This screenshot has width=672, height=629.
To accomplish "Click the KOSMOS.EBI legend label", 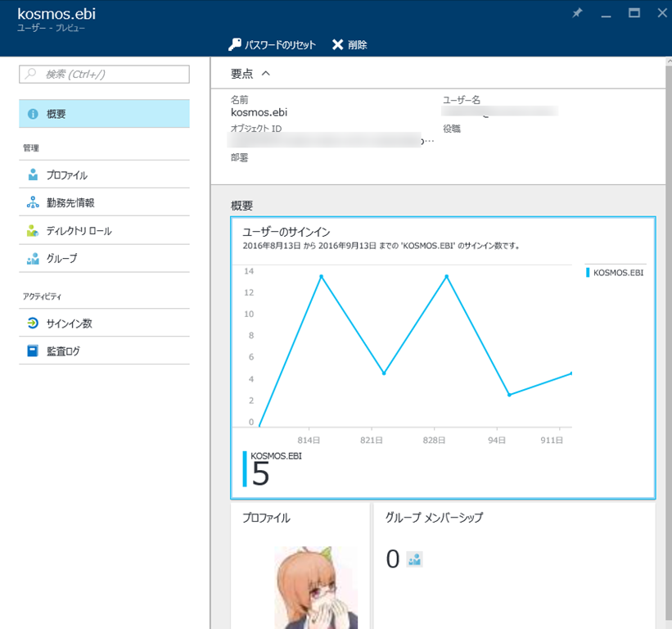I will [x=619, y=273].
